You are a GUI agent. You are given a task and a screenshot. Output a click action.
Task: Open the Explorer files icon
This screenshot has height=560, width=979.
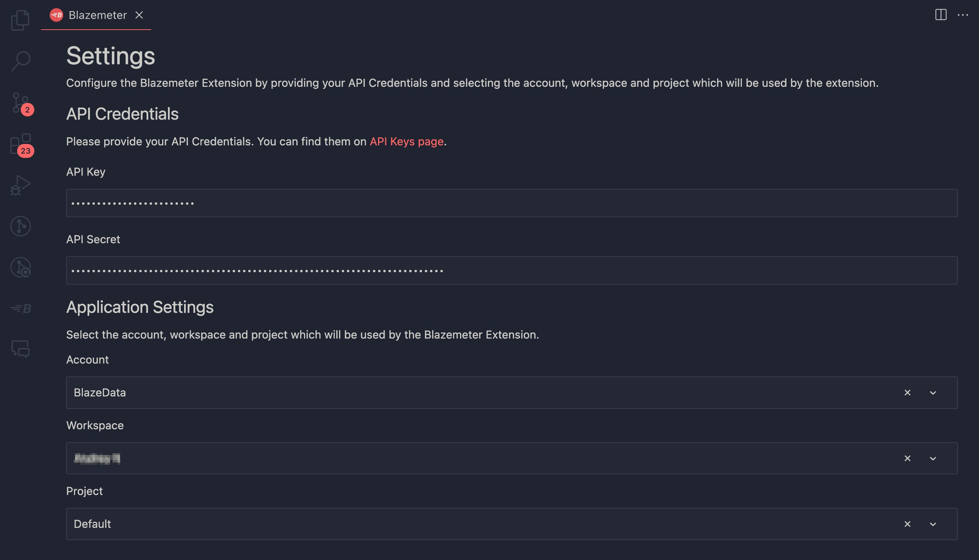pyautogui.click(x=20, y=20)
